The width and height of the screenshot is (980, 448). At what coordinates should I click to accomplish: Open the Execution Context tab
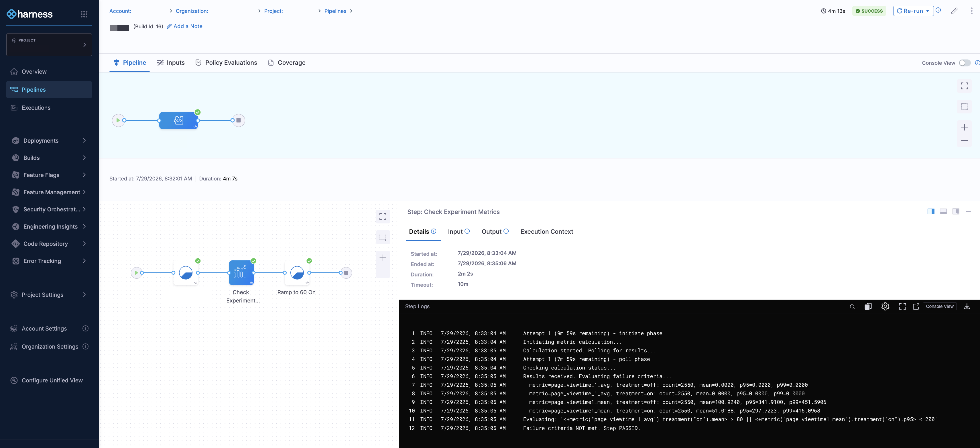pos(547,231)
